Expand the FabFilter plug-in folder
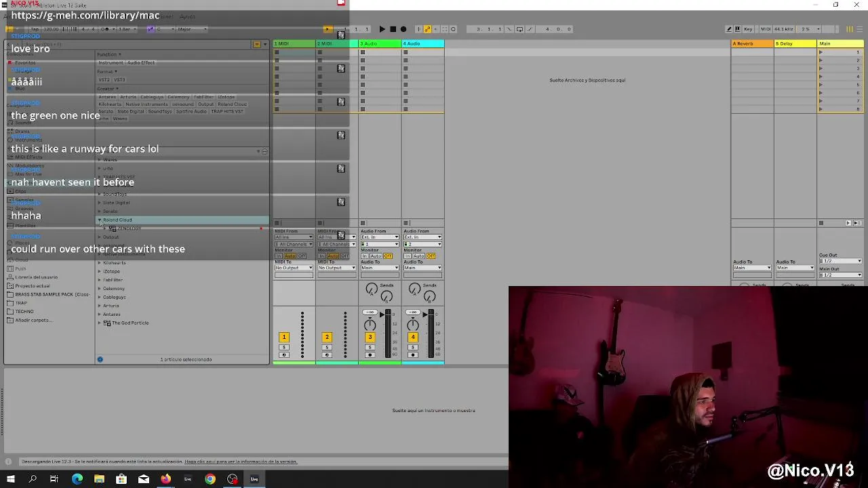Viewport: 868px width, 488px height. click(100, 280)
